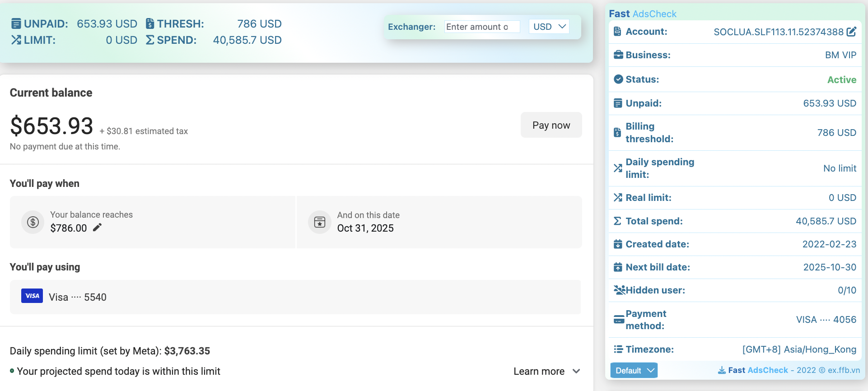Click the '$653.93' current balance amount

(x=51, y=126)
